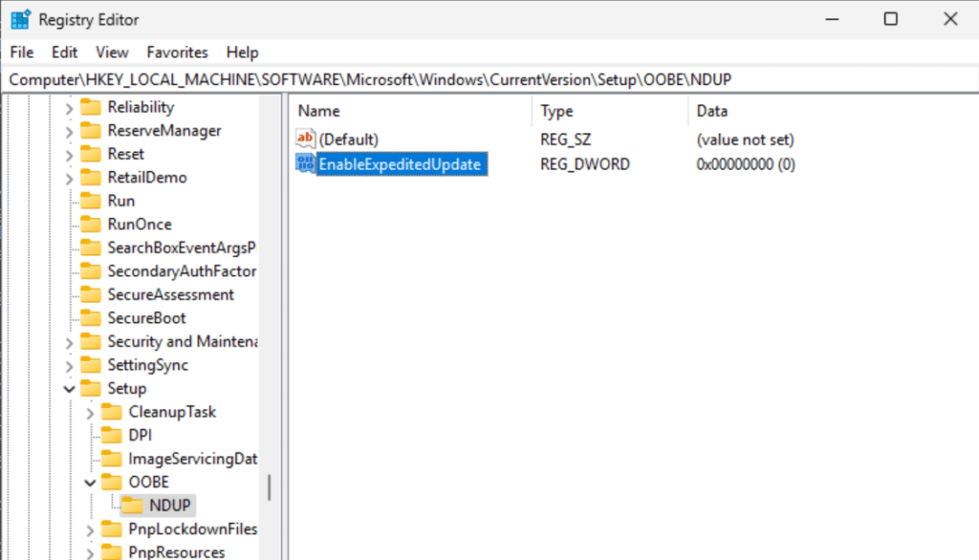Expand the Reset key
Image resolution: width=979 pixels, height=560 pixels.
point(69,155)
